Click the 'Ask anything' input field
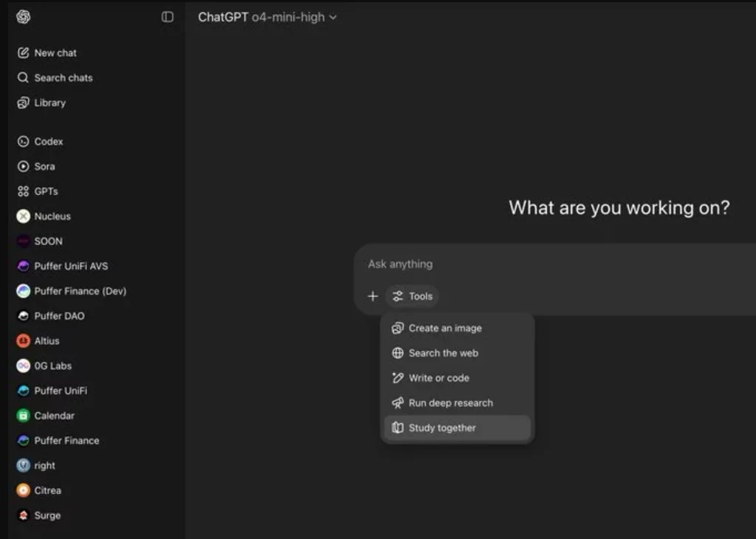Screen dimensions: 756x539 [554, 264]
